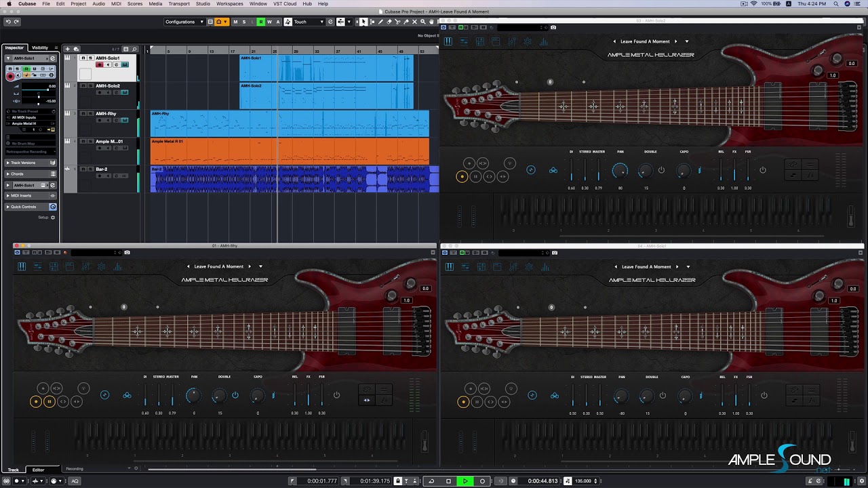Screen dimensions: 868x488
Task: Click the 135.000 tempo field
Action: click(583, 481)
